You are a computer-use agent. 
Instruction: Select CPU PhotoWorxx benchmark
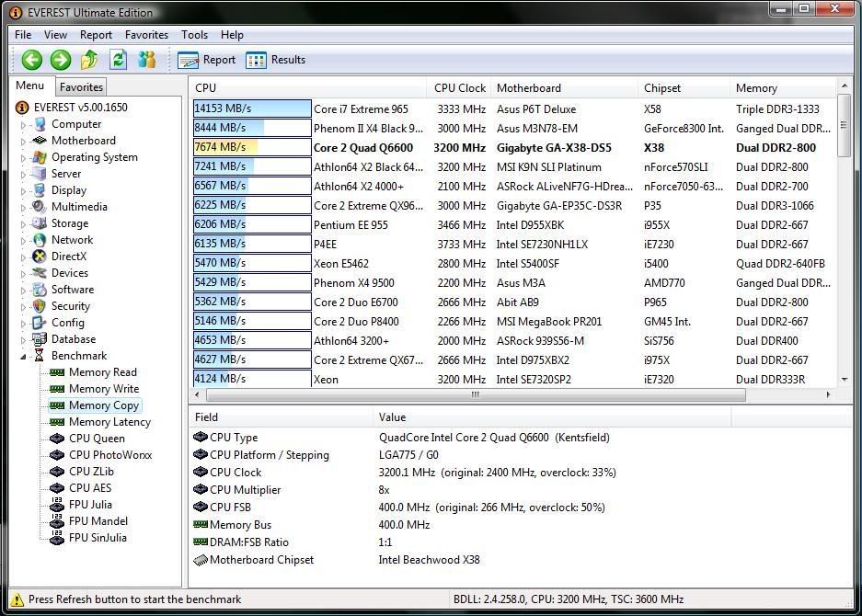(110, 455)
